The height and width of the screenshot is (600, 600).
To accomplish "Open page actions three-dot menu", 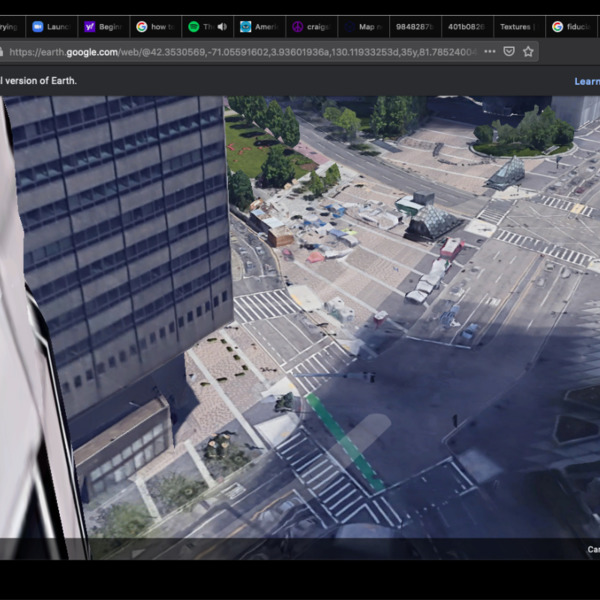I will click(x=489, y=51).
